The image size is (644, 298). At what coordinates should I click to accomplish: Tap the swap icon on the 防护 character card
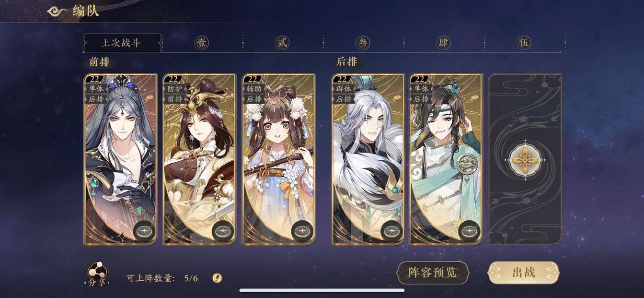point(223,231)
